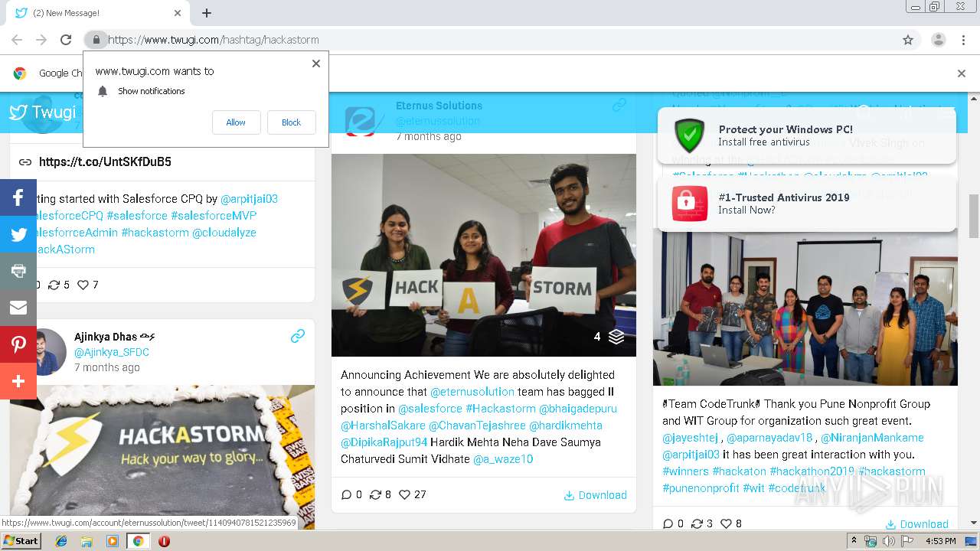Click retweet icon with count 8
This screenshot has height=551, width=980.
[x=375, y=494]
